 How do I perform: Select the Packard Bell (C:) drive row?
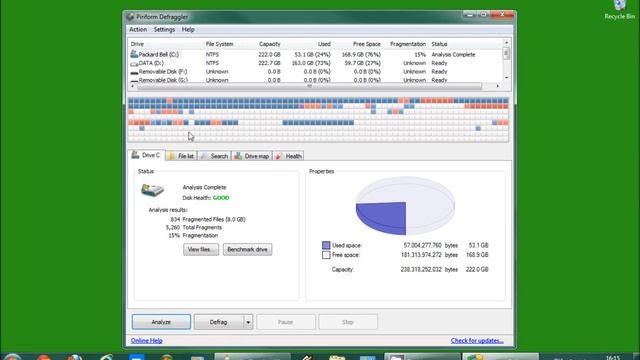point(316,54)
